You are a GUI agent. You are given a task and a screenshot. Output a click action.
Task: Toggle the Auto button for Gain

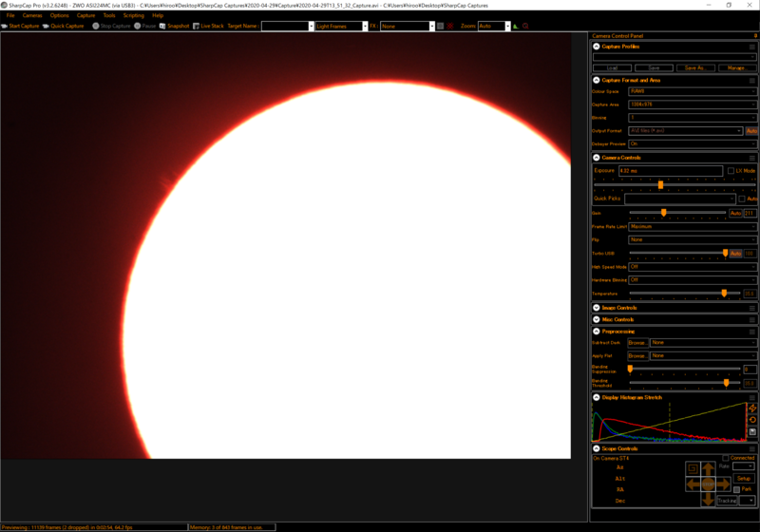pos(735,213)
